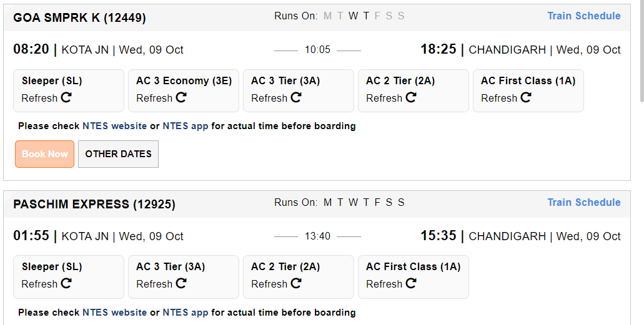Select the AC 3 Economy (3E) class card
Viewport: 644px width, 325px height.
click(x=184, y=90)
